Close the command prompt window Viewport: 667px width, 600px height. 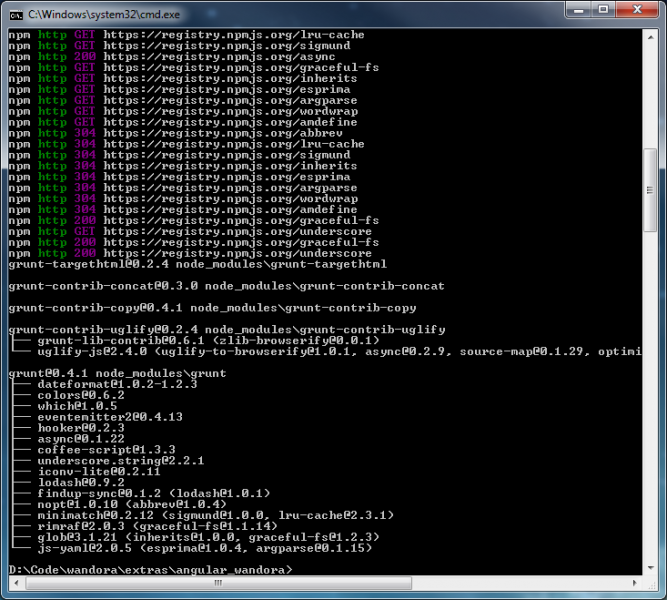click(639, 10)
